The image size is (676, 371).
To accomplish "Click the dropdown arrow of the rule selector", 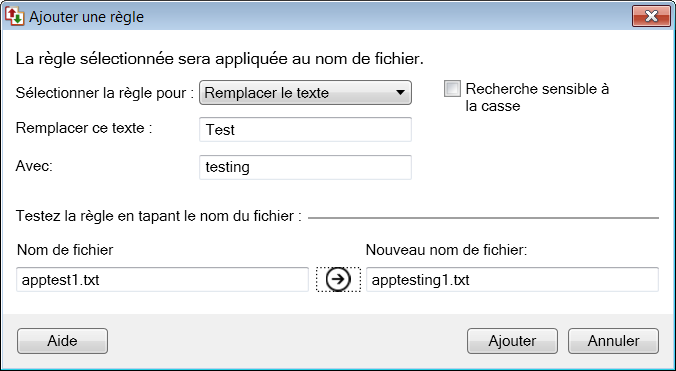I will tap(400, 93).
